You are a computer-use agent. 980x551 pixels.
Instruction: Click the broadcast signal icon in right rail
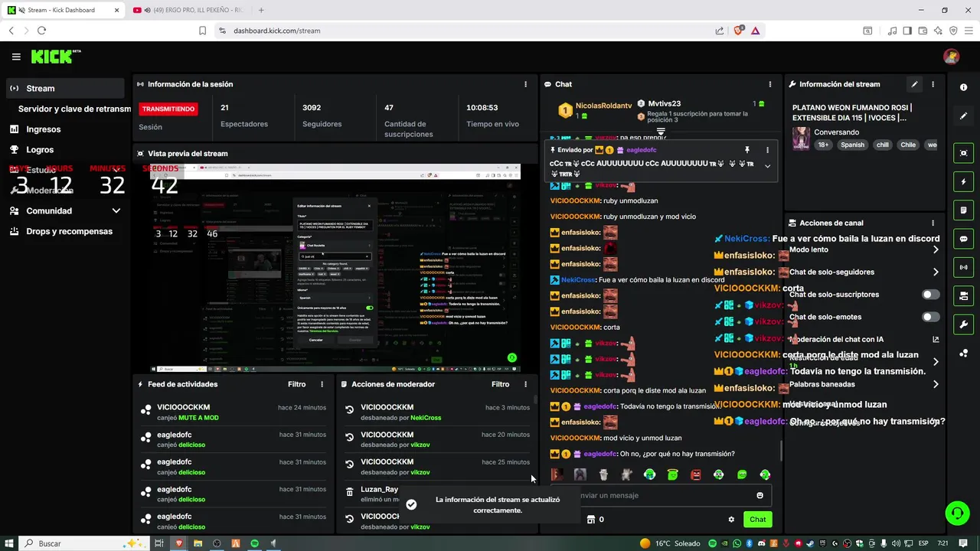click(x=964, y=267)
